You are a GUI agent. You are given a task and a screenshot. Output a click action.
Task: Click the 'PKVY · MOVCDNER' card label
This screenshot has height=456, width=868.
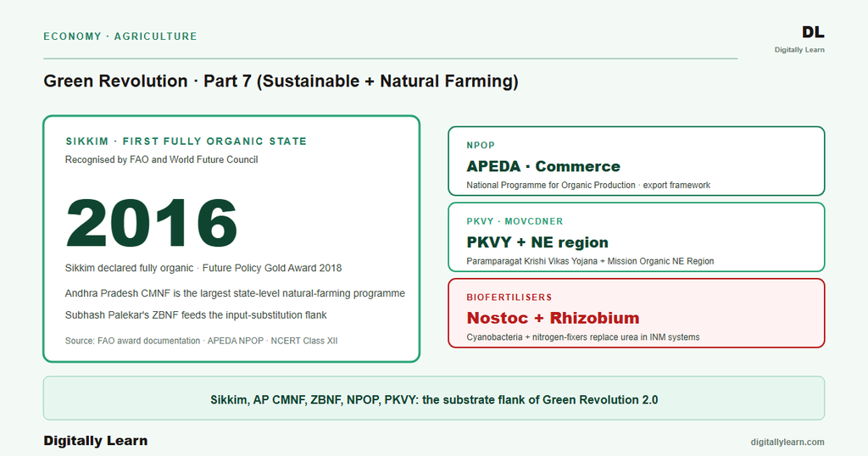pos(515,221)
